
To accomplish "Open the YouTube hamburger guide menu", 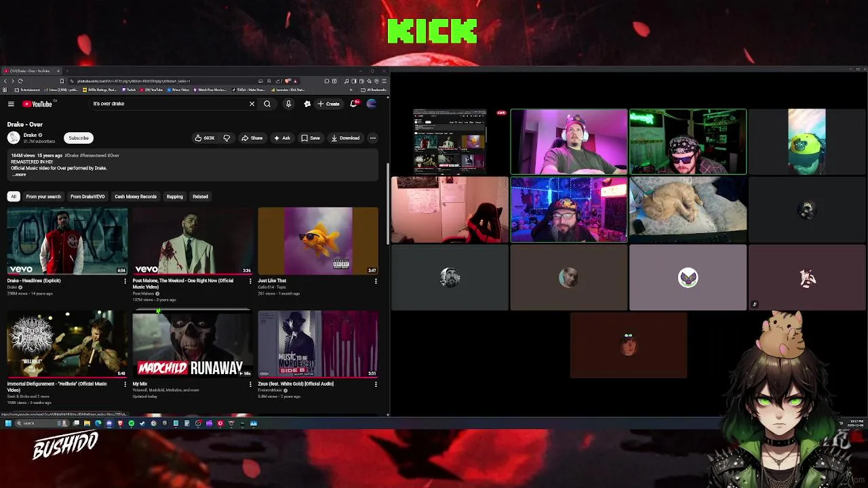I will [x=11, y=104].
